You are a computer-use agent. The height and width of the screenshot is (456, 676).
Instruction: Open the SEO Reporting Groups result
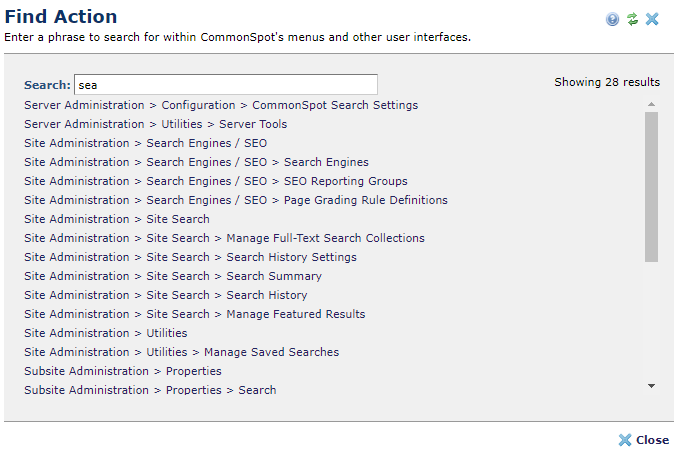coord(345,181)
